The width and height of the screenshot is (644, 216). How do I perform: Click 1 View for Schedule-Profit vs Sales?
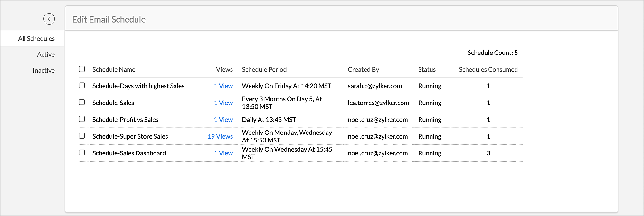(x=223, y=120)
